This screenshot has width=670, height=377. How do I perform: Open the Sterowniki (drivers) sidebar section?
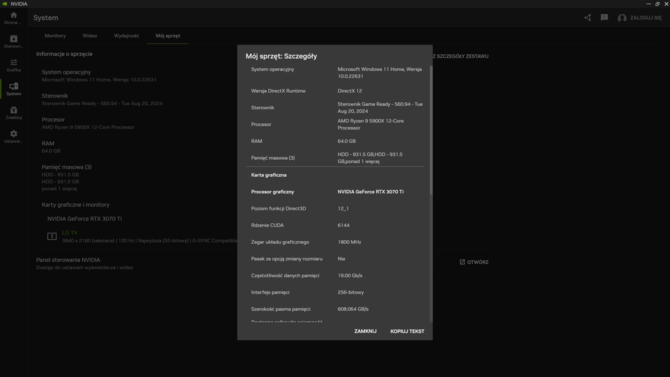(x=13, y=41)
